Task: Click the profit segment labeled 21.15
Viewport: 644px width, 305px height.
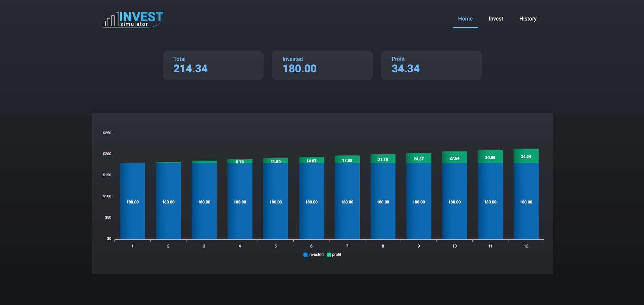Action: [x=383, y=158]
